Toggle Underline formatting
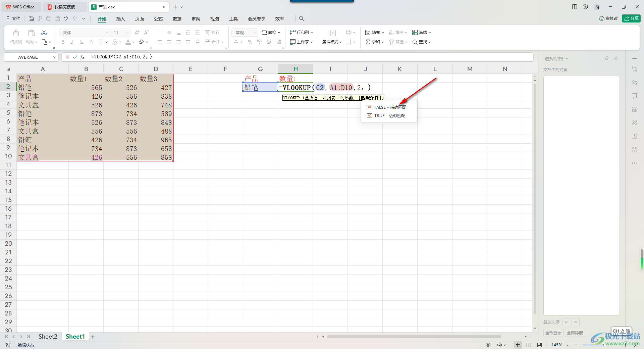Image resolution: width=644 pixels, height=349 pixels. coord(82,42)
